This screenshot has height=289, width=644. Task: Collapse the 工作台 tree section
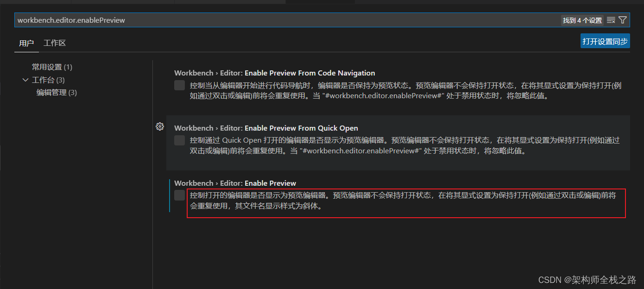pyautogui.click(x=25, y=80)
